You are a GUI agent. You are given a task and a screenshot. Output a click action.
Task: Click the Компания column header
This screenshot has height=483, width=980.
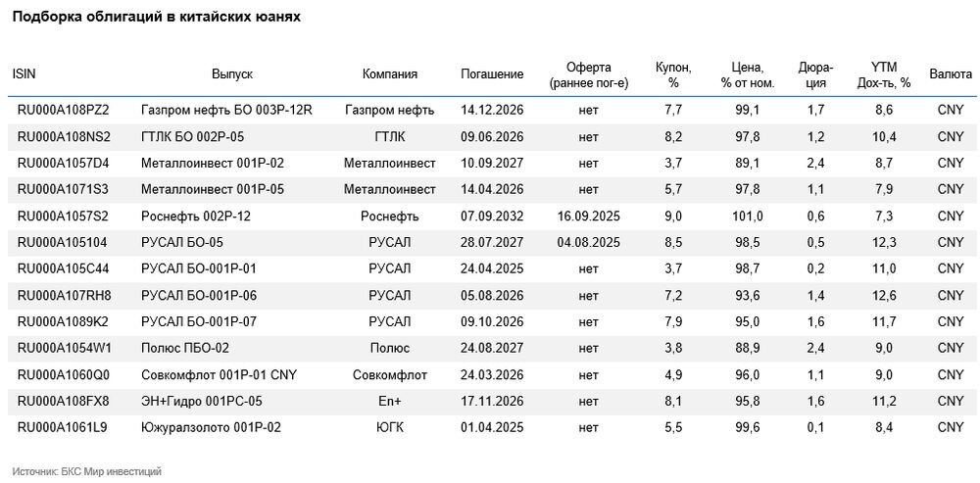click(x=390, y=74)
